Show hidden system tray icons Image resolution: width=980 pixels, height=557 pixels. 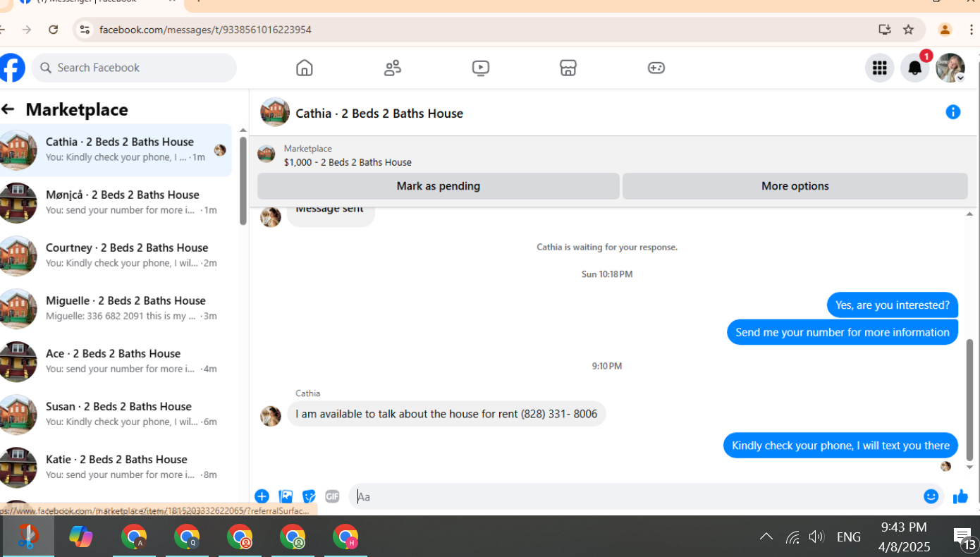click(766, 537)
